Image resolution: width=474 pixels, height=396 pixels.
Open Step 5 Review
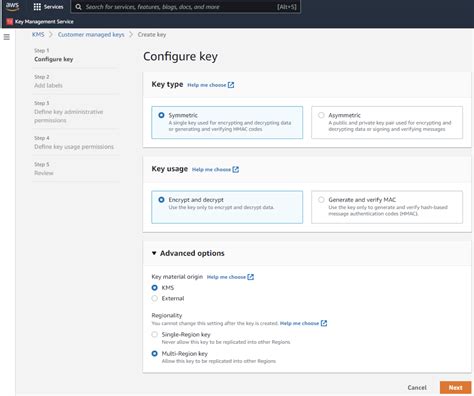[x=44, y=173]
